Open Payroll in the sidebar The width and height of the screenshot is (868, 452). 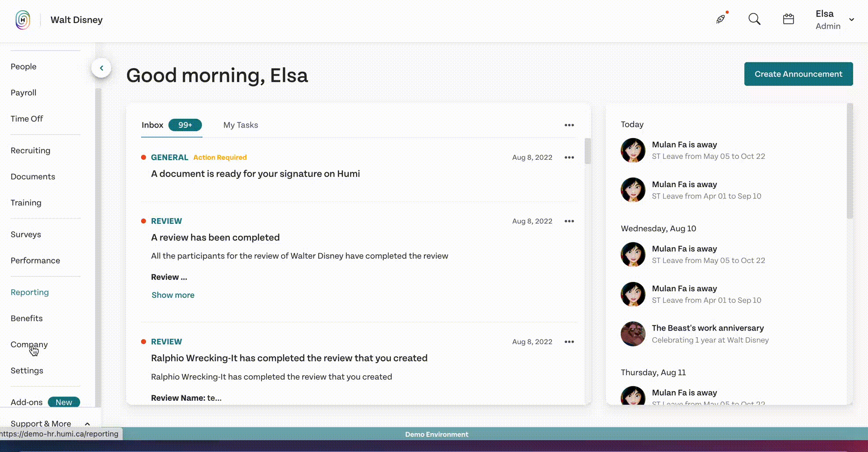pos(23,93)
